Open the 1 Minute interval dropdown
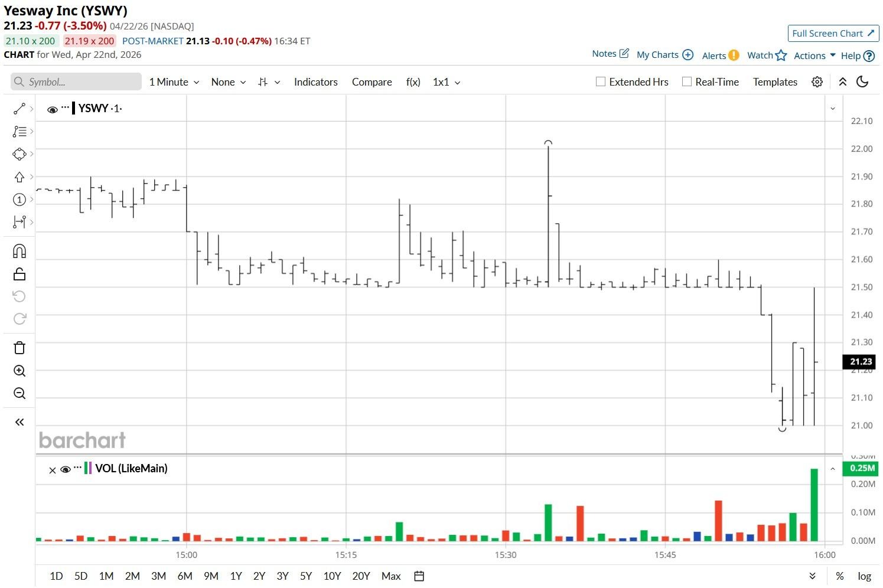Viewport: 883px width, 588px height. click(174, 82)
